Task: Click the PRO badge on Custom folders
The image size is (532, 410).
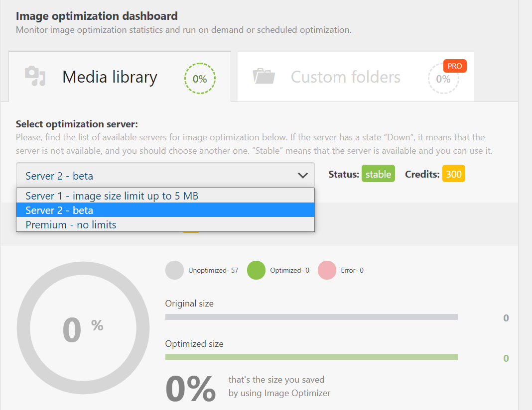Action: pyautogui.click(x=454, y=66)
